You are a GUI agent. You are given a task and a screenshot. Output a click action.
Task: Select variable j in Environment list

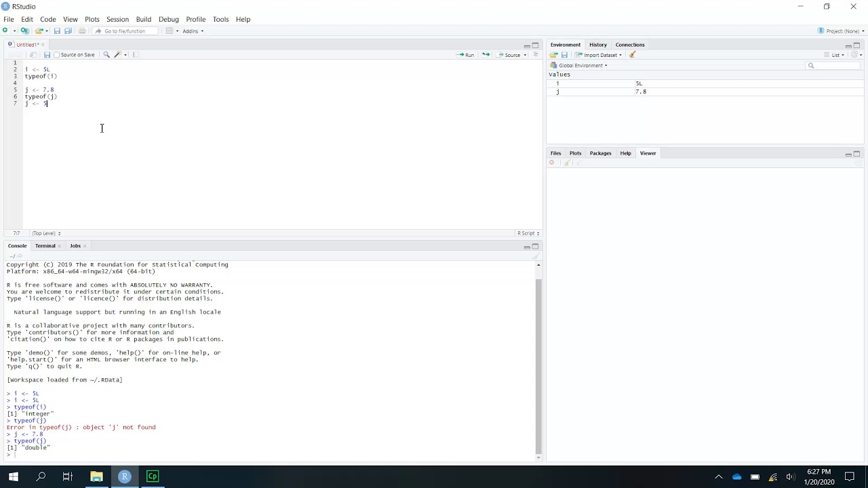pyautogui.click(x=705, y=91)
